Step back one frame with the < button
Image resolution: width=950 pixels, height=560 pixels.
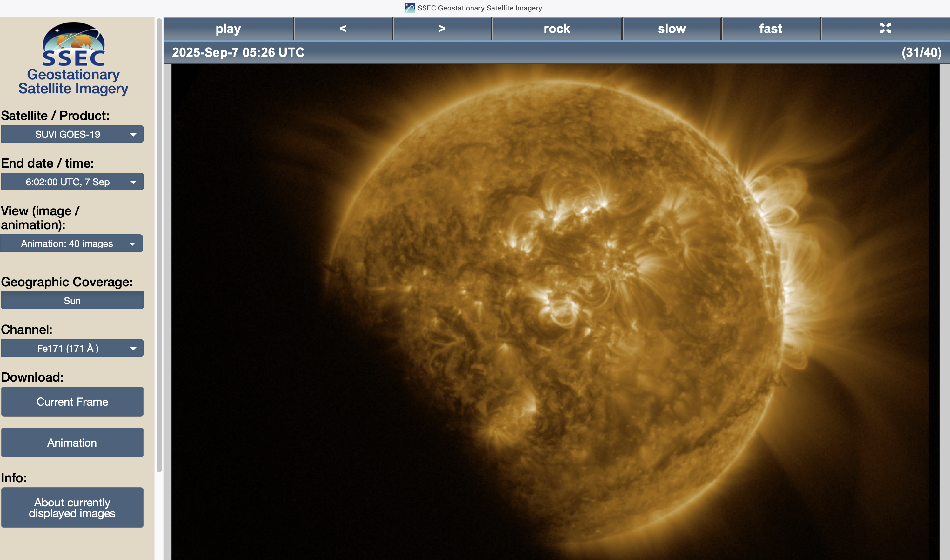[343, 28]
